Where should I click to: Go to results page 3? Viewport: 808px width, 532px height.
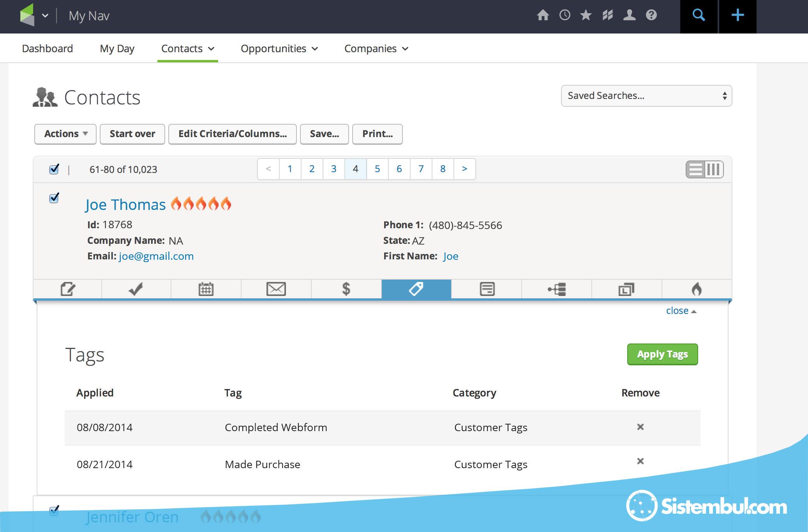[333, 169]
